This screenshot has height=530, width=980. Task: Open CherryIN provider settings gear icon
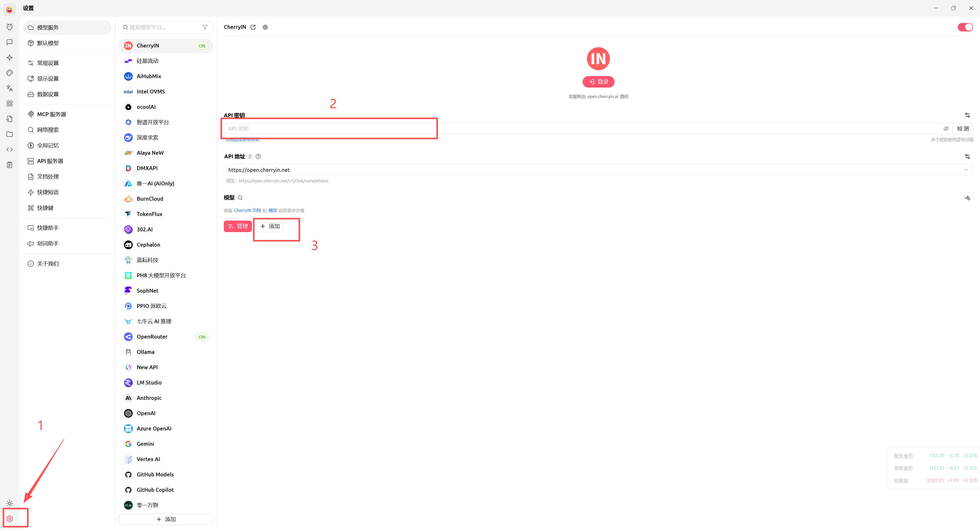(265, 27)
